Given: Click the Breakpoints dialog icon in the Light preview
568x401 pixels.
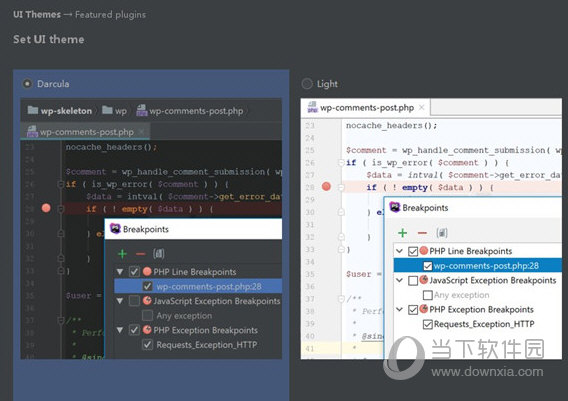Looking at the screenshot, I should pos(394,208).
